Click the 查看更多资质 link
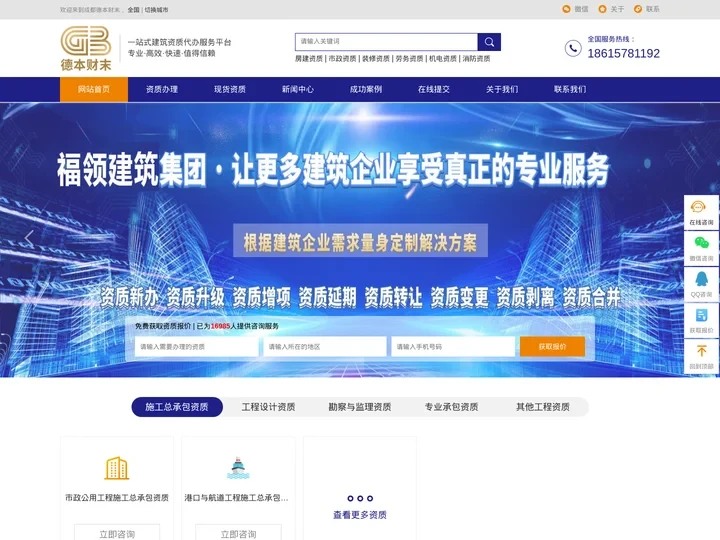The image size is (720, 540). (360, 515)
